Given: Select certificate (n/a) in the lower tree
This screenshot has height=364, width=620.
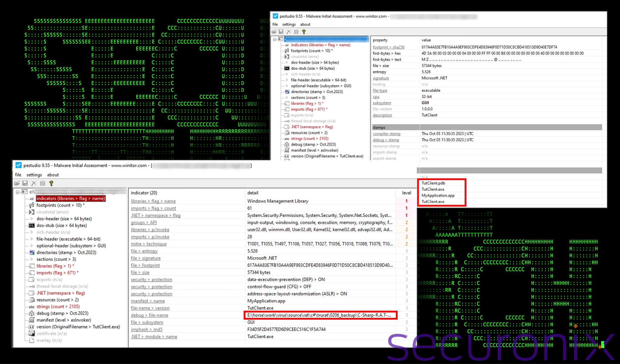Looking at the screenshot, I should point(51,333).
